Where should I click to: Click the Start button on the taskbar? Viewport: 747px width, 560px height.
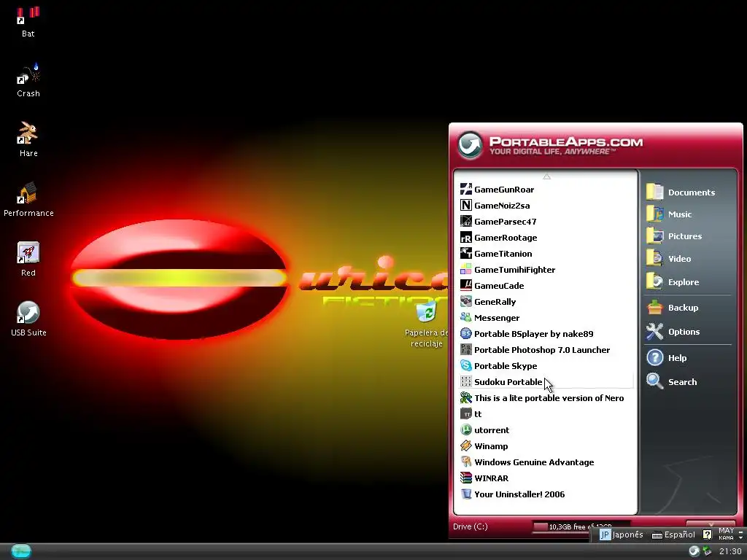click(x=21, y=551)
